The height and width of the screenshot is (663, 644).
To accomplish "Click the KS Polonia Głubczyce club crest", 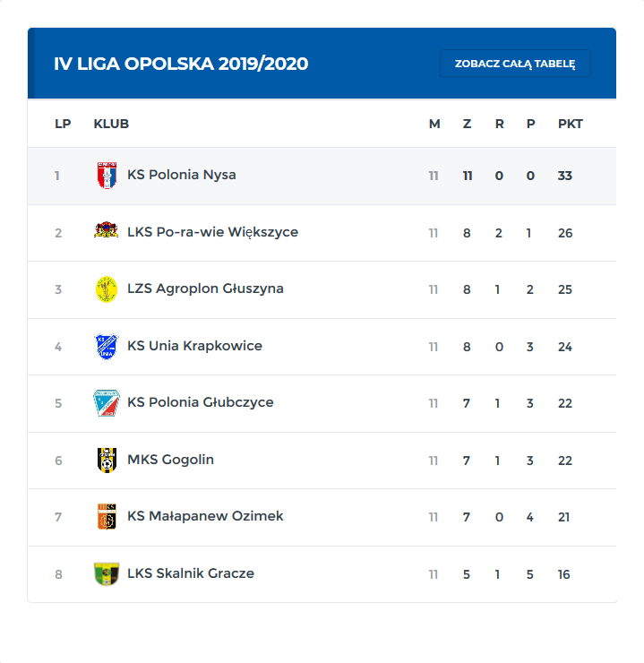I will coord(107,403).
